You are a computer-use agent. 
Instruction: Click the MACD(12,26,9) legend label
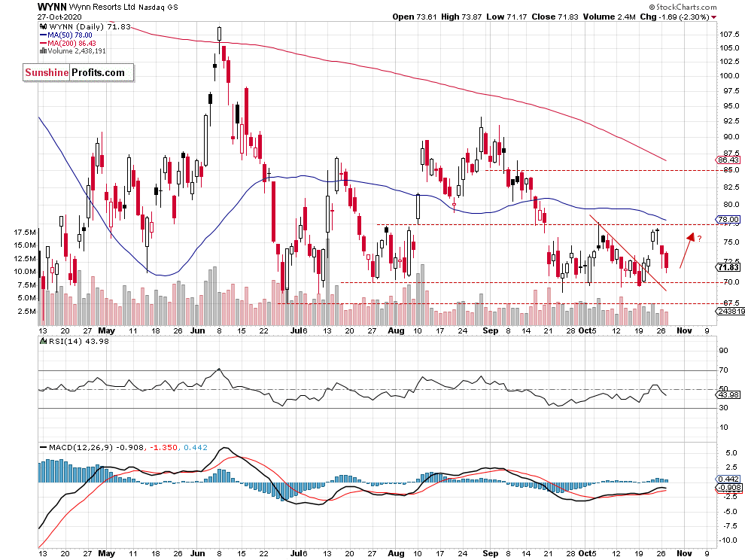point(81,447)
